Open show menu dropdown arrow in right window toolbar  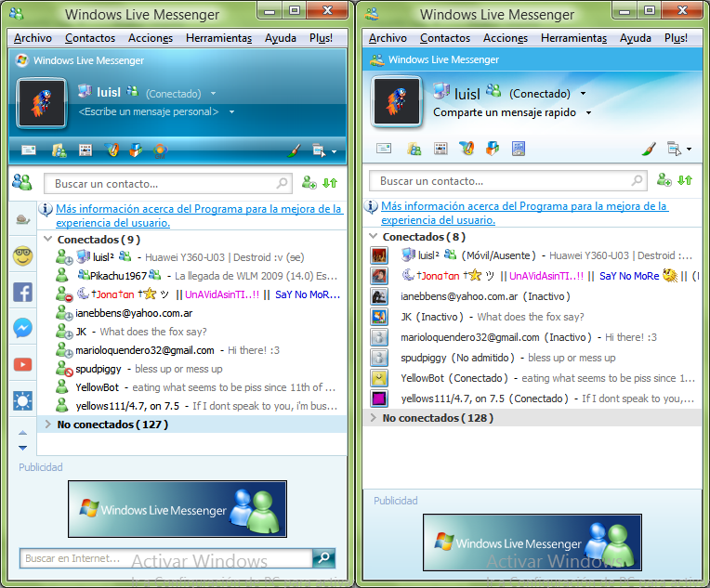tap(689, 149)
